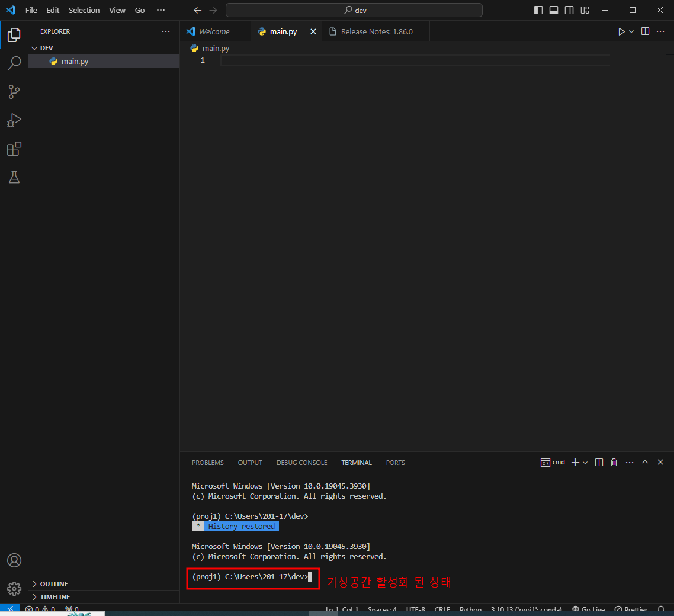Switch to the Release Notes 1.86.0 tab
674x616 pixels.
[375, 31]
